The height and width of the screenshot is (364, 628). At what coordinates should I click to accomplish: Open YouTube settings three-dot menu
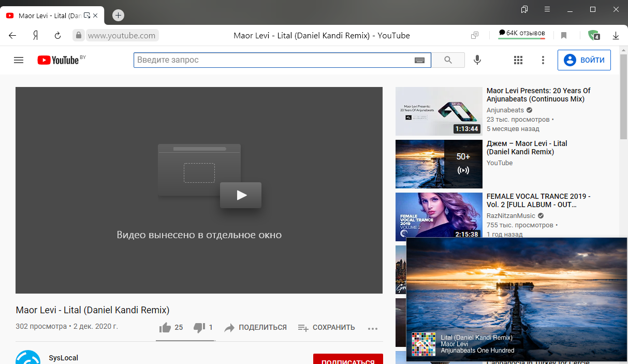pos(543,60)
